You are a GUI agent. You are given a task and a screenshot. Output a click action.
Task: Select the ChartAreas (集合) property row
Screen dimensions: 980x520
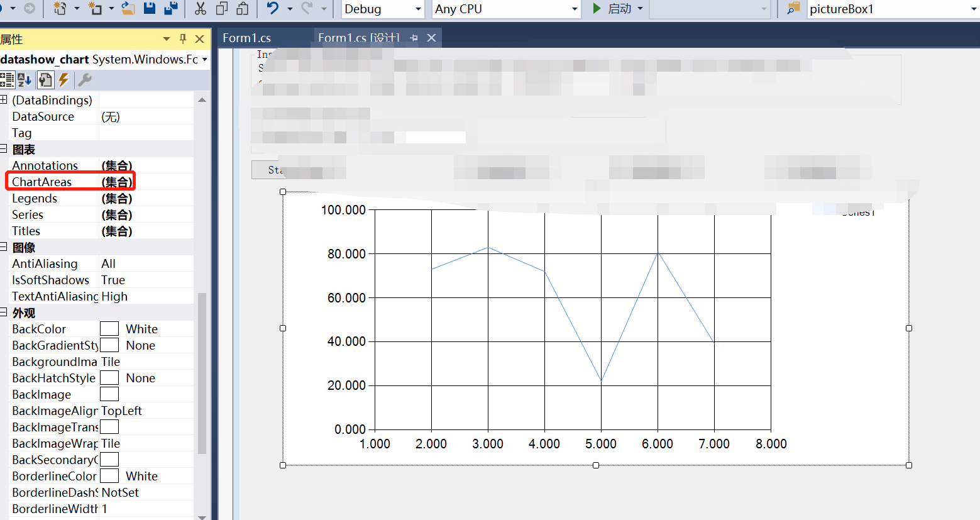(70, 182)
